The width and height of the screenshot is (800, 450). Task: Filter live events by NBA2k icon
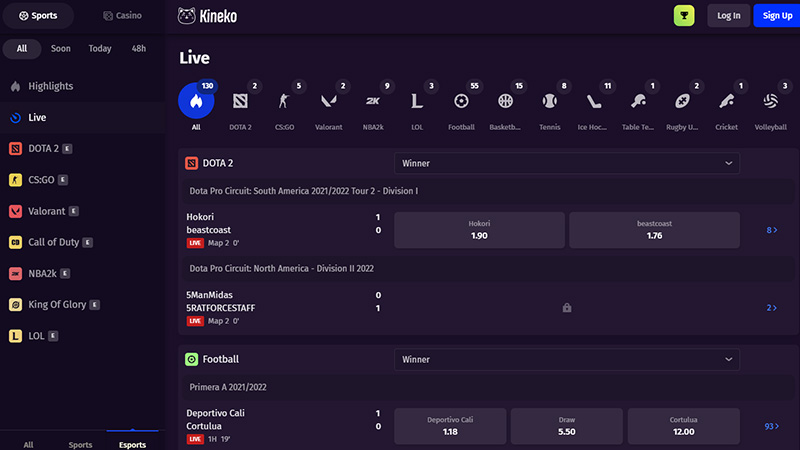tap(373, 101)
